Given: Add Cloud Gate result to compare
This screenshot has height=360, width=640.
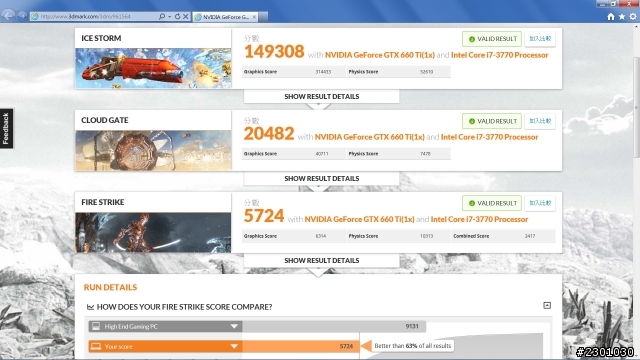Looking at the screenshot, I should point(540,121).
